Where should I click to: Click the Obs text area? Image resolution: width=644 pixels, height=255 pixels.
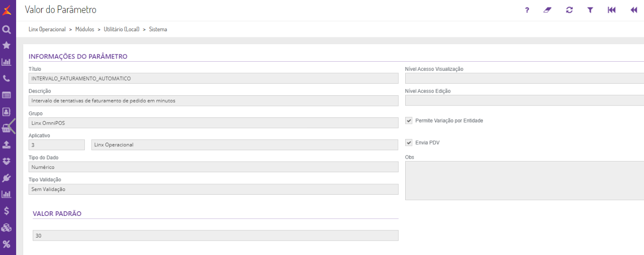tap(524, 180)
